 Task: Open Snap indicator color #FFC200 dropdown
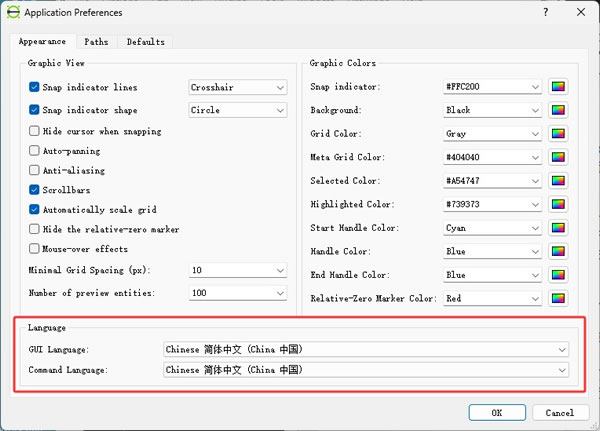coord(492,87)
